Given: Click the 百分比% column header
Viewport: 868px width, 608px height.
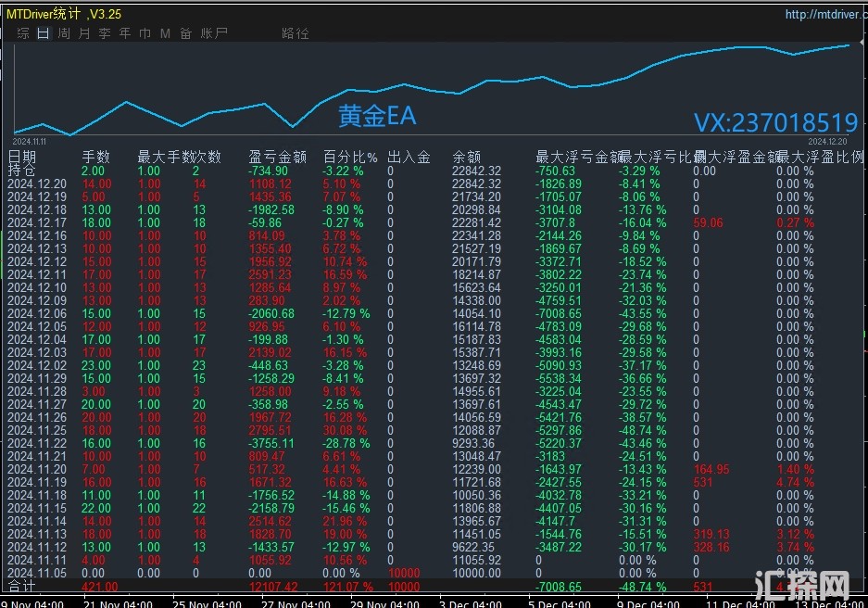Looking at the screenshot, I should click(349, 158).
